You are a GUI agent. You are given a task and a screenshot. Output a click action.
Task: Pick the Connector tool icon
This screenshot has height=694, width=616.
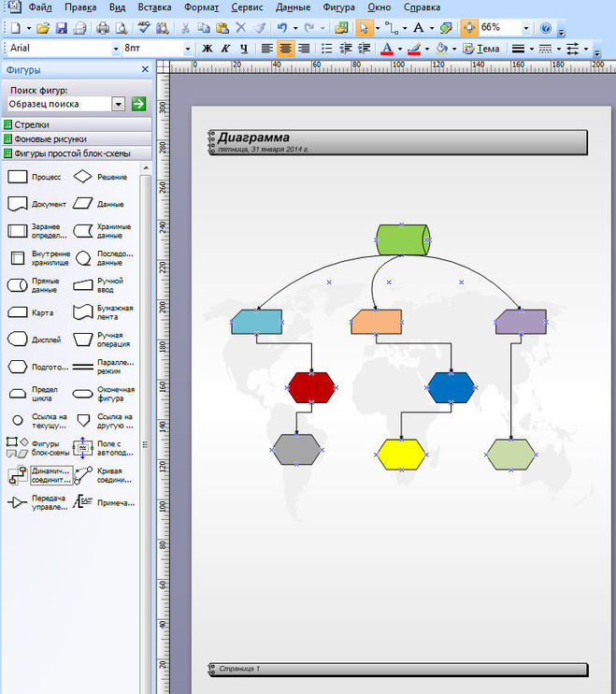coord(393,28)
